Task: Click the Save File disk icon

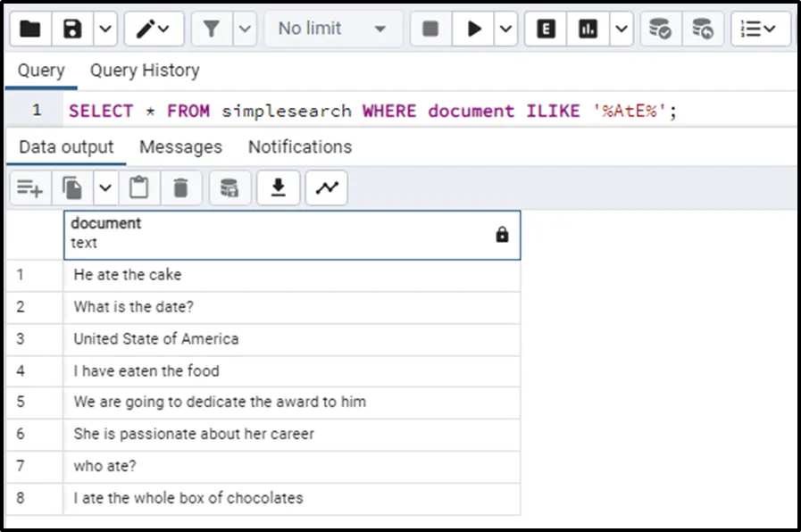Action: click(73, 29)
